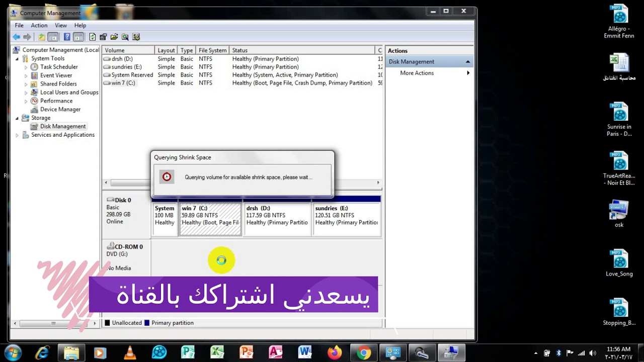644x362 pixels.
Task: Toggle the Show/Hide Action Pane toolbar button
Action: click(78, 37)
